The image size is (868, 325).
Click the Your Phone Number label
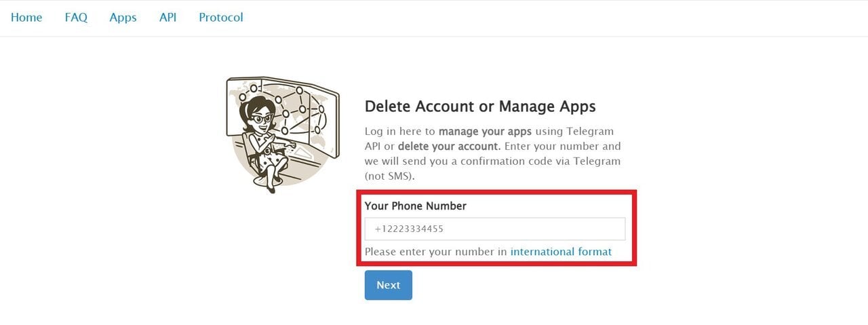click(x=416, y=206)
